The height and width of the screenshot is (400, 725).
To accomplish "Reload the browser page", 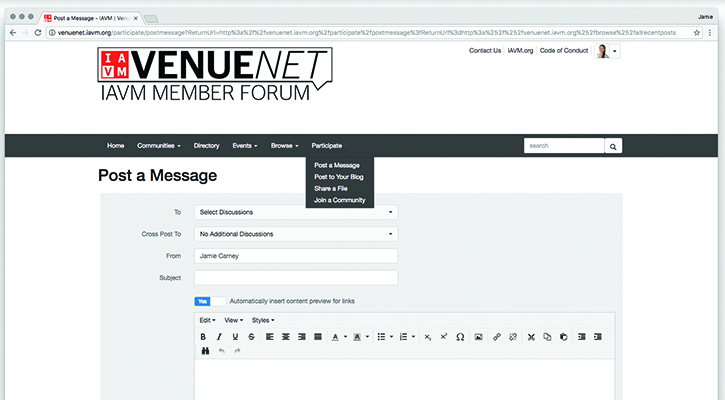I will point(38,33).
